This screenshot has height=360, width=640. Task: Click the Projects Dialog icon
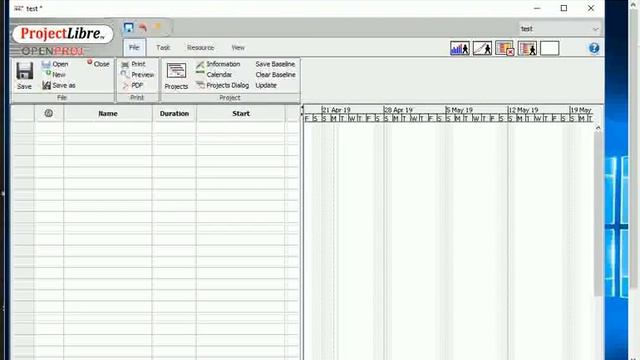[200, 85]
